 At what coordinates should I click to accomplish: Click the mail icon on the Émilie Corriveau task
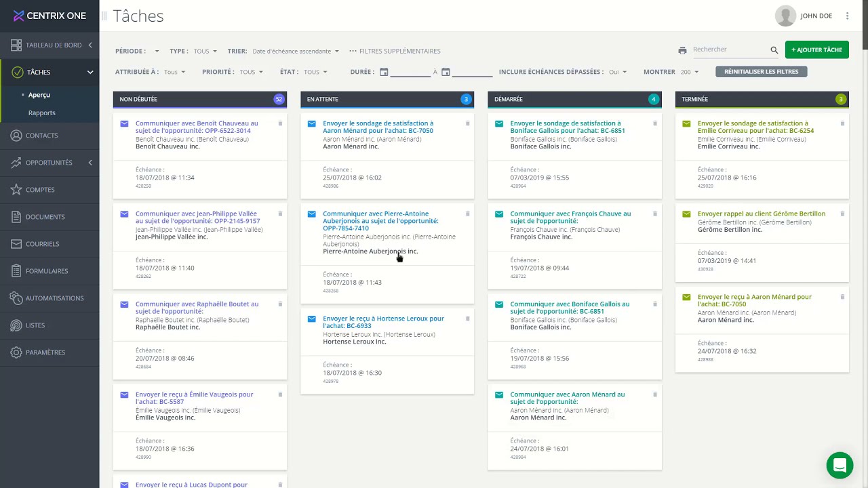(686, 123)
